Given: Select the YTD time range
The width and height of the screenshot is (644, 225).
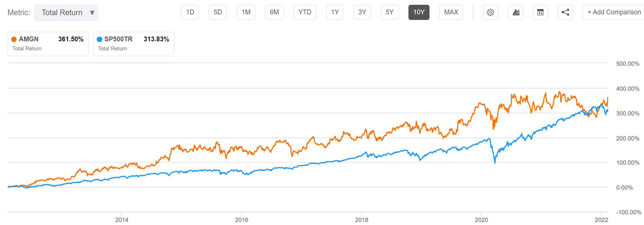Looking at the screenshot, I should (305, 12).
